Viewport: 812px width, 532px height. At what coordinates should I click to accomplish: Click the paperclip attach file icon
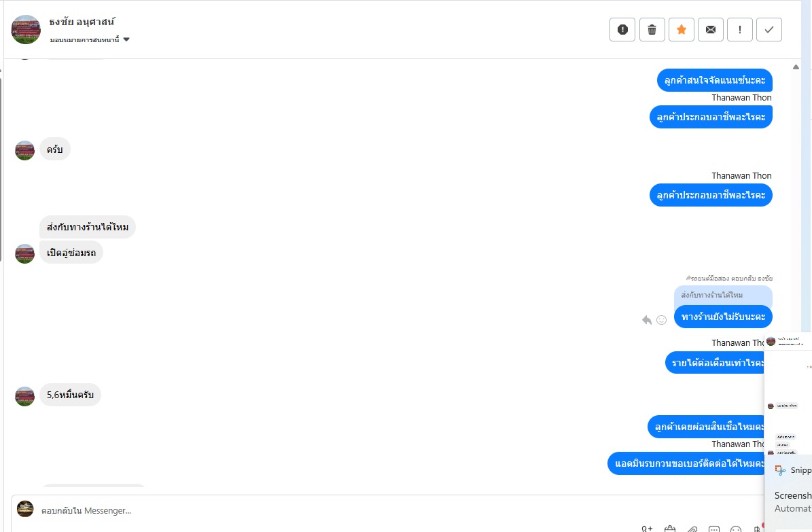[692, 529]
